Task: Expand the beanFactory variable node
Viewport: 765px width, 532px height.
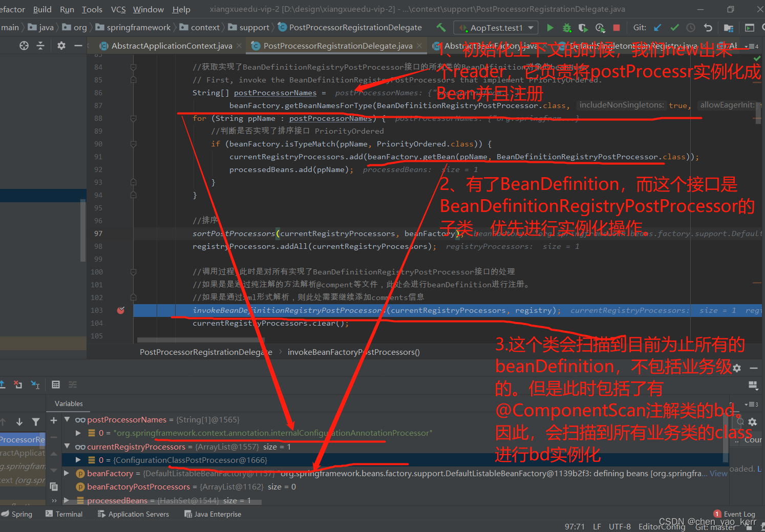Action: point(67,473)
